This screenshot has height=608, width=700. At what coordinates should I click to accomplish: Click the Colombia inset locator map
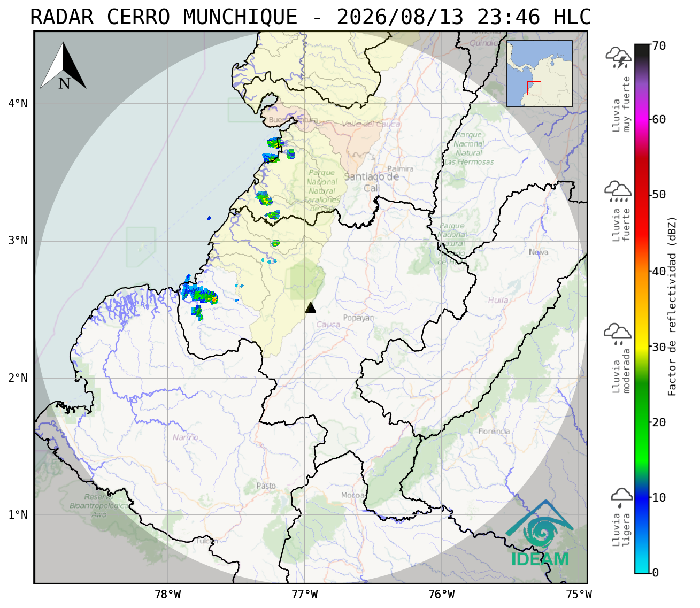[x=540, y=74]
